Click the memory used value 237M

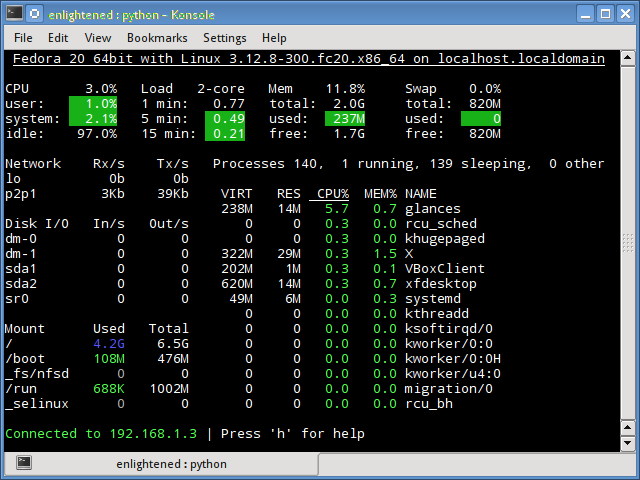tap(345, 119)
